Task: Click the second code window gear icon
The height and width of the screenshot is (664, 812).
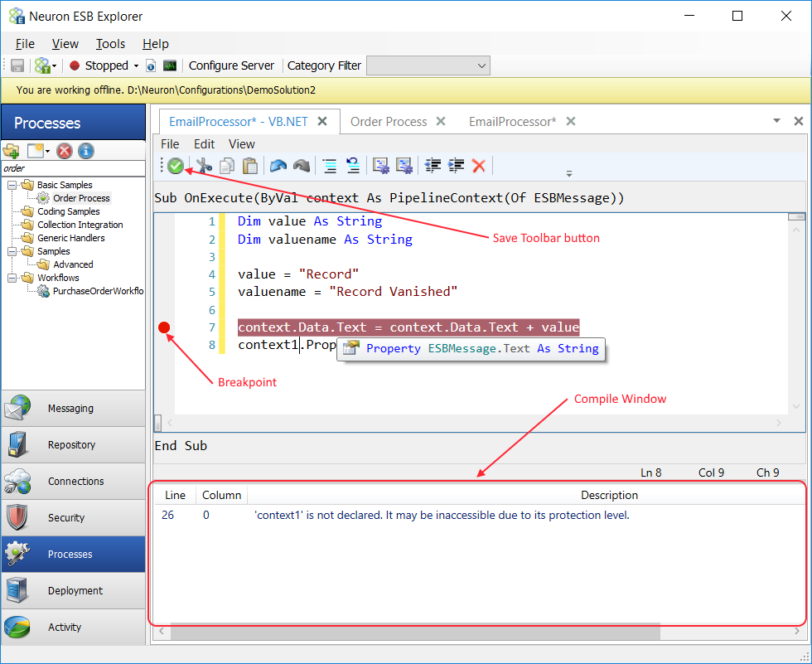Action: [404, 166]
